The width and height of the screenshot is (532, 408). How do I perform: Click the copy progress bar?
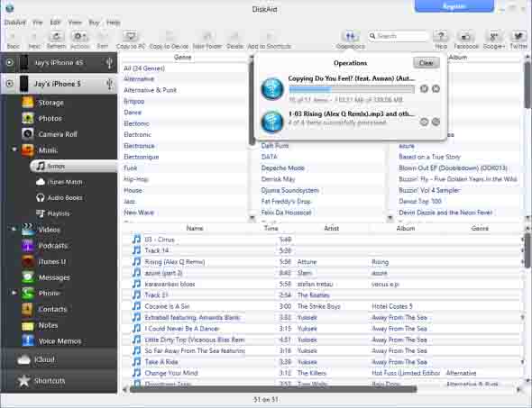click(352, 89)
